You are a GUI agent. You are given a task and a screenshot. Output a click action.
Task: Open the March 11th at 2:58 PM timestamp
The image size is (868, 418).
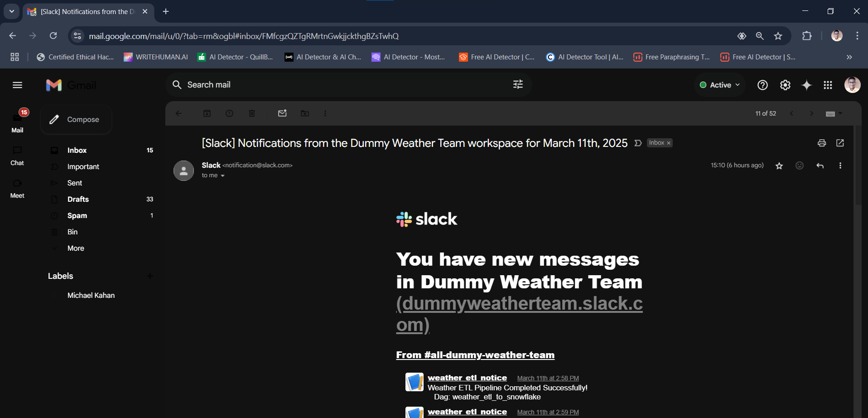pos(548,378)
